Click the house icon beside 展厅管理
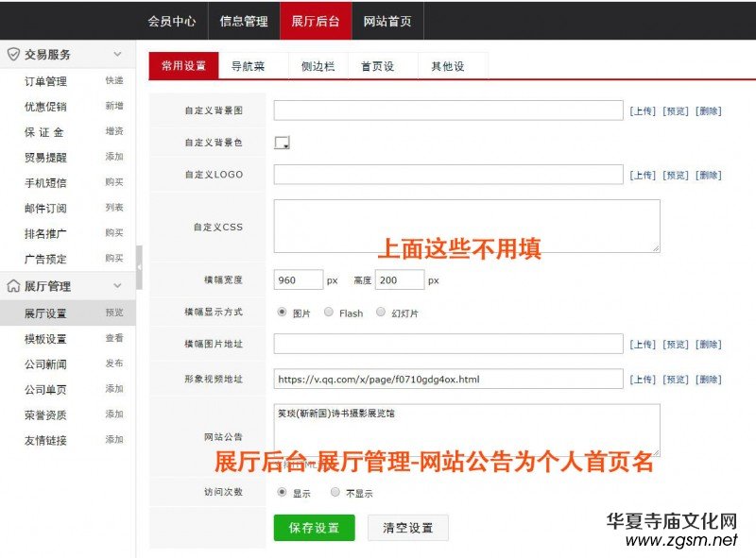Screen dimensions: 756x558 click(13, 286)
